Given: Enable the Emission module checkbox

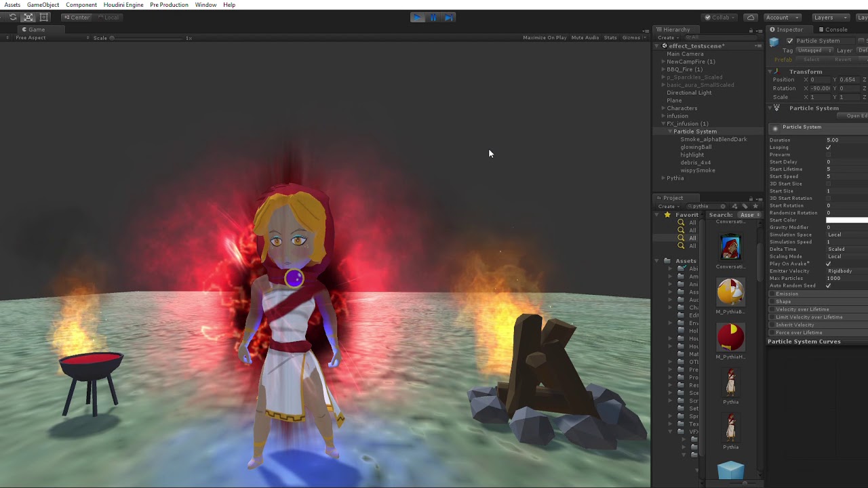Looking at the screenshot, I should click(772, 294).
